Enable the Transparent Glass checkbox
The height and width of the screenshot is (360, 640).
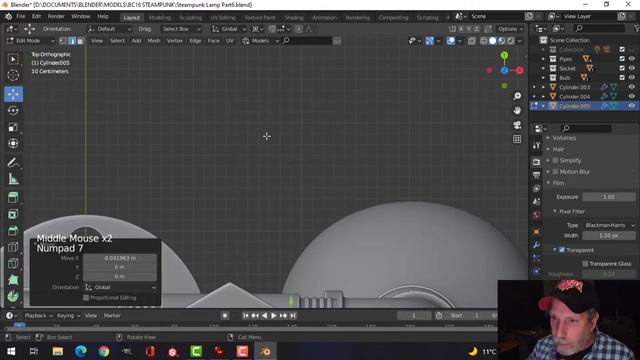(585, 264)
